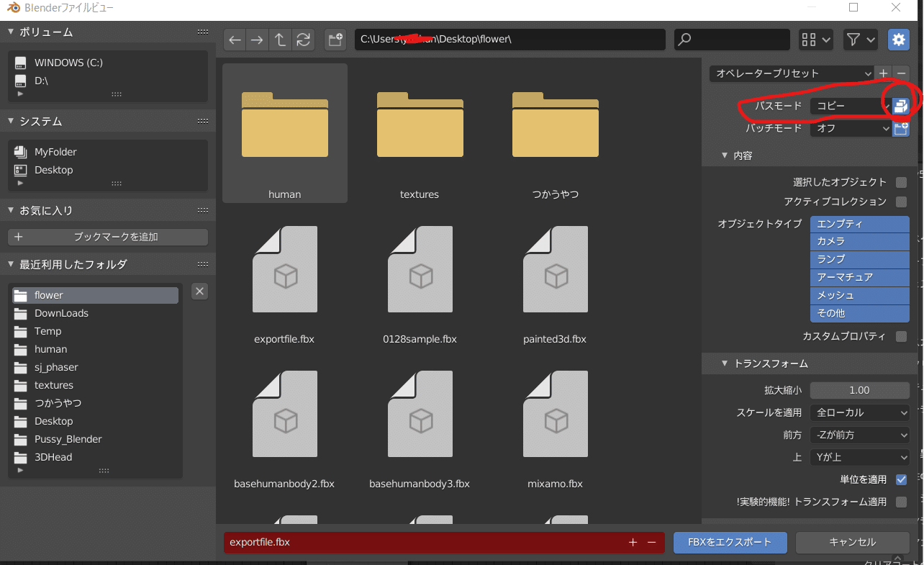
Task: Enable 実験的機能 トランスフォーム適用 checkbox
Action: (901, 502)
